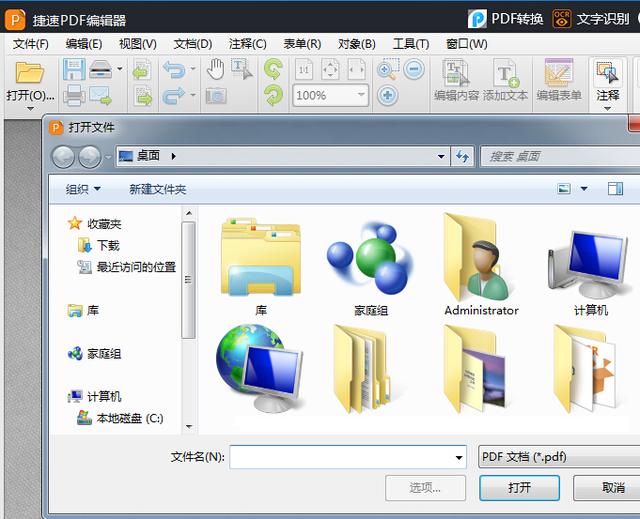
Task: Select the Administrator folder thumbnail
Action: tap(481, 264)
